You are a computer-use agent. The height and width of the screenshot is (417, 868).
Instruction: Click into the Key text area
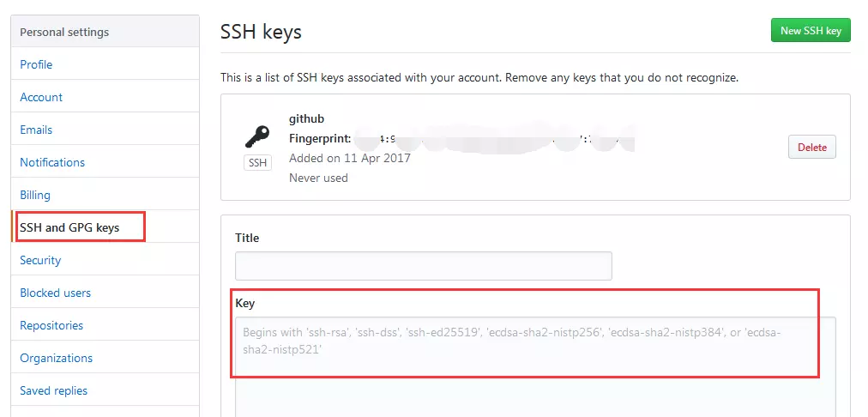click(535, 366)
